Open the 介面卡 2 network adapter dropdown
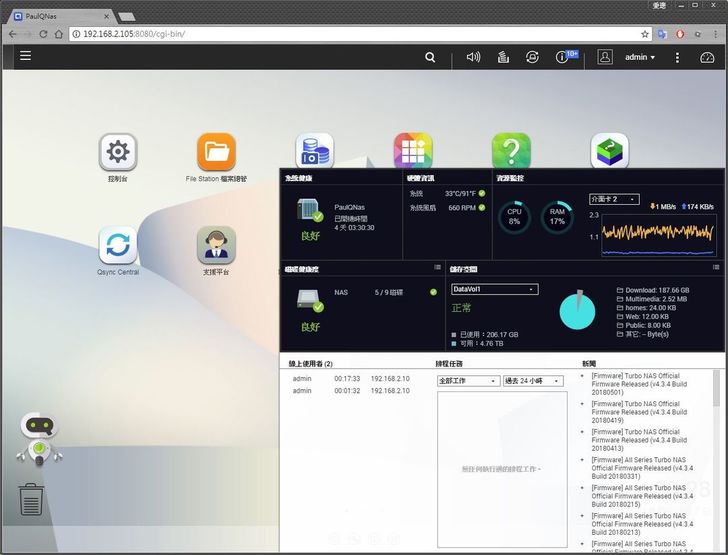This screenshot has width=728, height=555. [x=614, y=199]
